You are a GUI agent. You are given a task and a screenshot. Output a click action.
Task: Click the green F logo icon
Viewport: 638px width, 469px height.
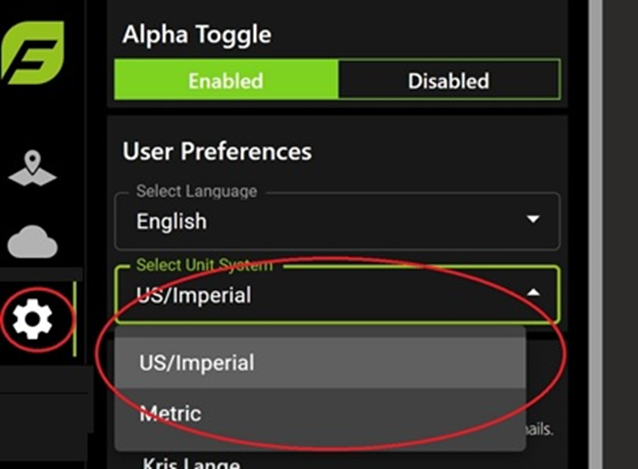32,52
